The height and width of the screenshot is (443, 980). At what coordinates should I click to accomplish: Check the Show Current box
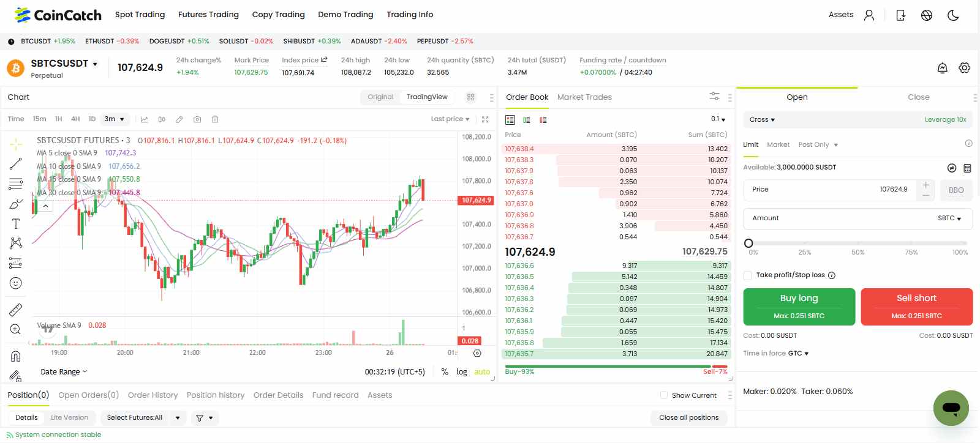(x=664, y=395)
